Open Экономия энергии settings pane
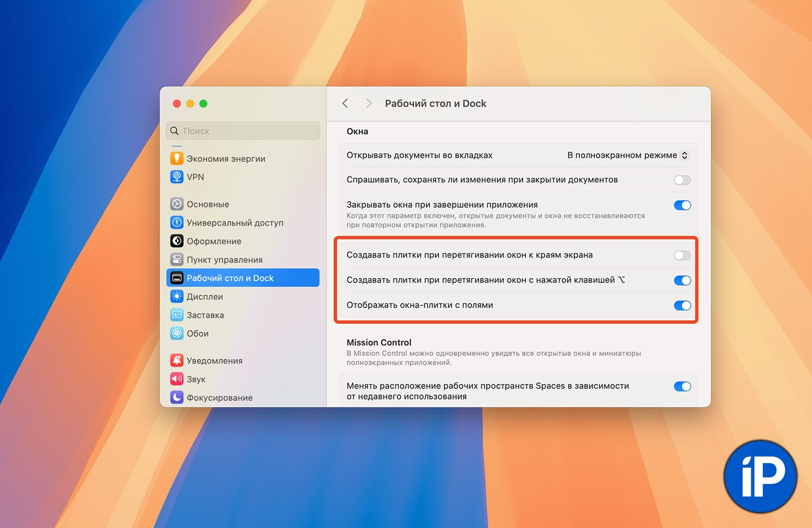The height and width of the screenshot is (528, 812). (x=243, y=159)
